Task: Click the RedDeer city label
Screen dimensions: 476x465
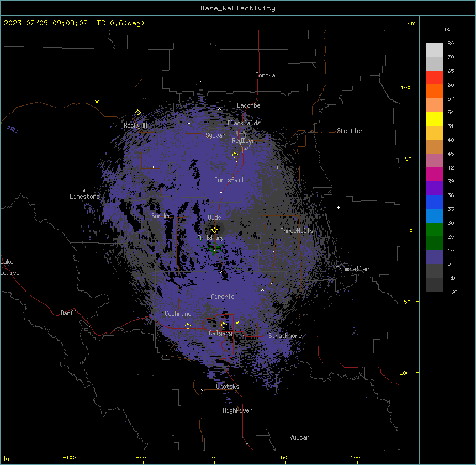Action: (244, 141)
